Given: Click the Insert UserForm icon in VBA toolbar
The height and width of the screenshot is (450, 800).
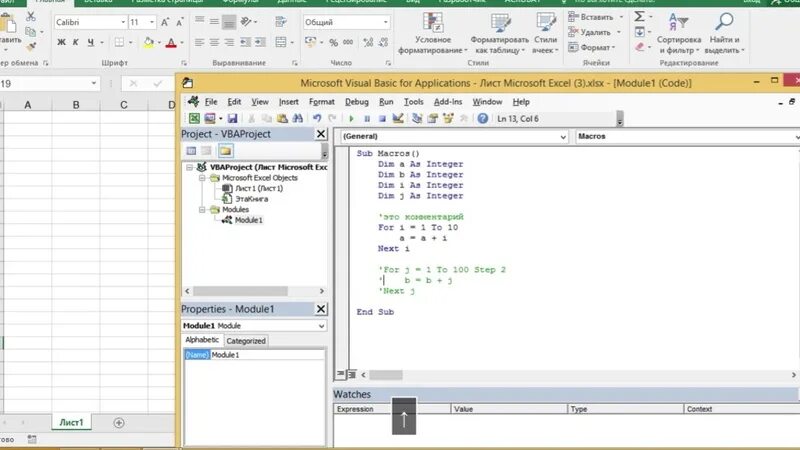Looking at the screenshot, I should point(210,118).
